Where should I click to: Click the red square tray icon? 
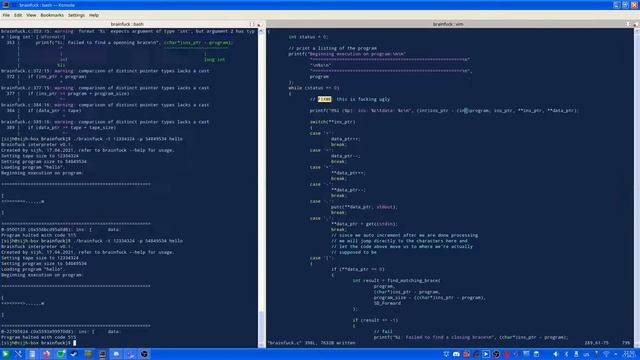tap(466, 354)
